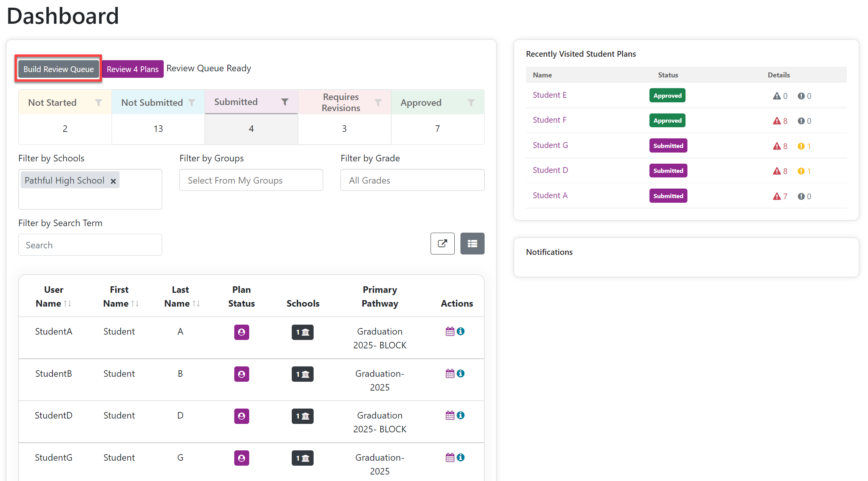This screenshot has height=481, width=868.
Task: Switch to the list view icon
Action: point(472,243)
